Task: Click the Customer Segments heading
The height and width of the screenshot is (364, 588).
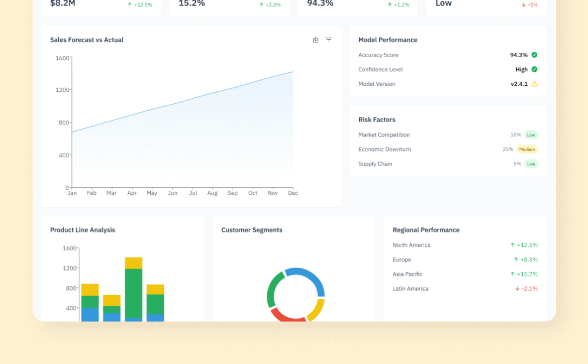Action: [252, 230]
